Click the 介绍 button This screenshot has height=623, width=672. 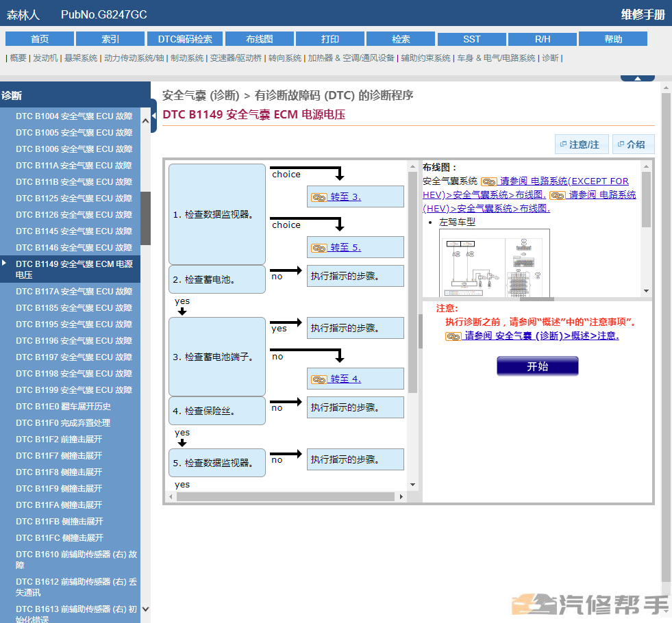coord(634,144)
